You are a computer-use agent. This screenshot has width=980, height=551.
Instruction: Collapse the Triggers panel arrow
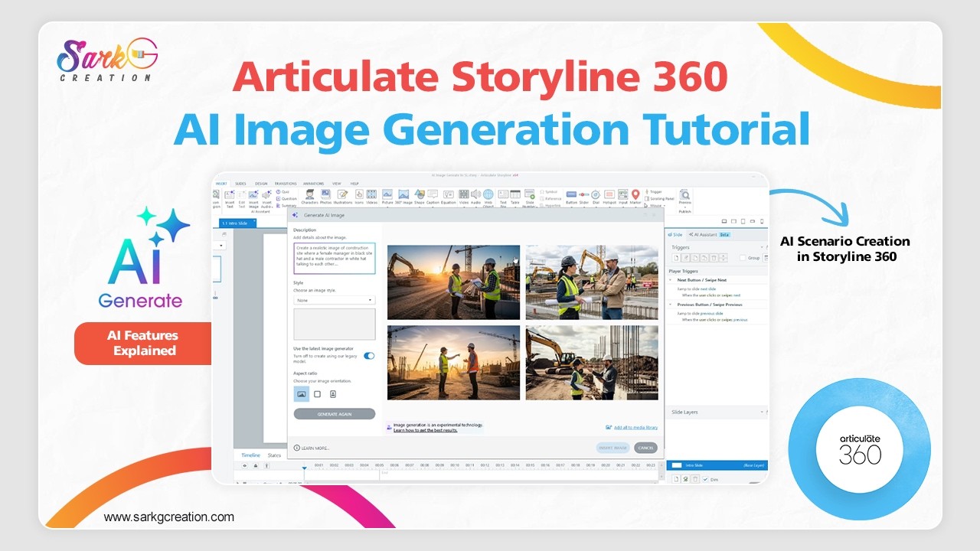(x=762, y=247)
